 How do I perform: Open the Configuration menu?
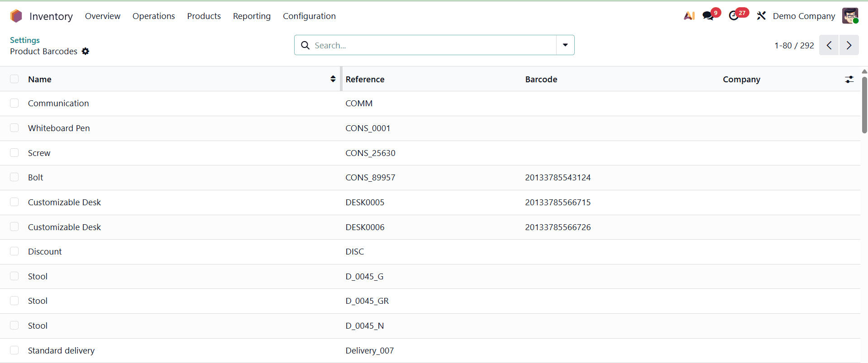[x=310, y=16]
